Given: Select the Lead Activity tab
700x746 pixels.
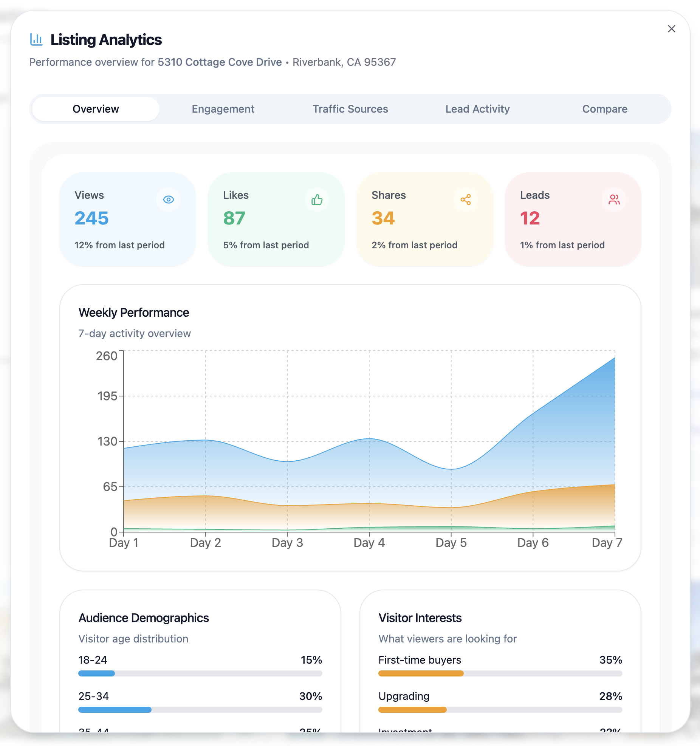Looking at the screenshot, I should point(477,109).
